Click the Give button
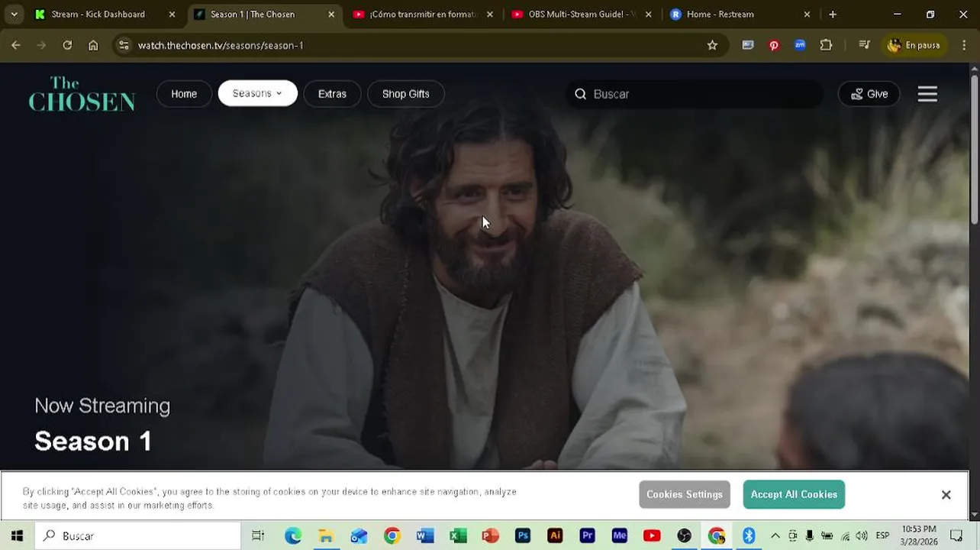The image size is (980, 550). [x=869, y=93]
